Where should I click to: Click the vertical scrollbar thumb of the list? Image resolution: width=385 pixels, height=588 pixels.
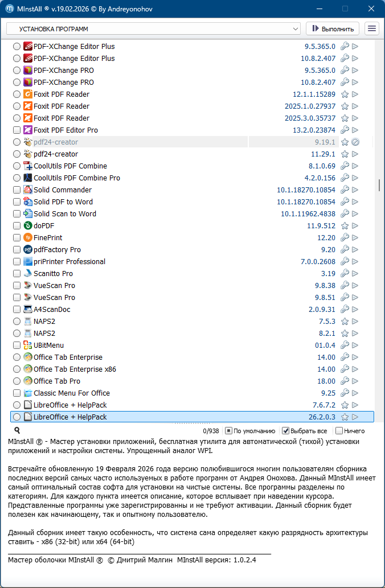pos(379,186)
